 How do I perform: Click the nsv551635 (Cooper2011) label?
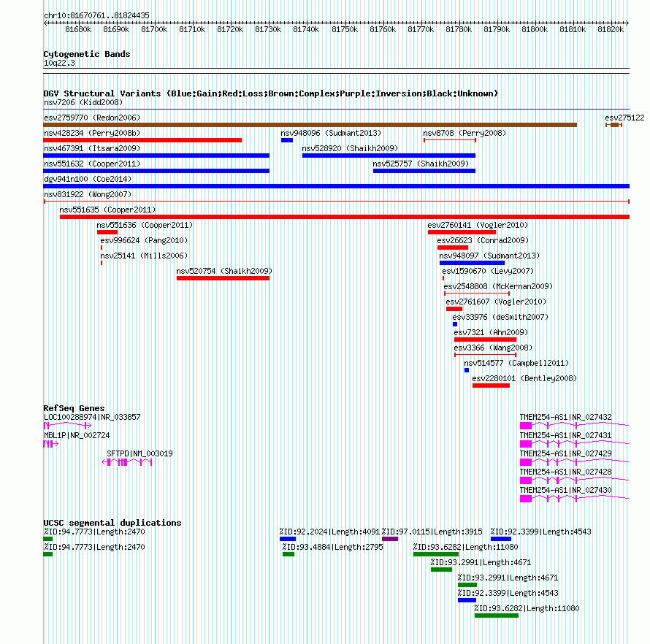tap(107, 210)
